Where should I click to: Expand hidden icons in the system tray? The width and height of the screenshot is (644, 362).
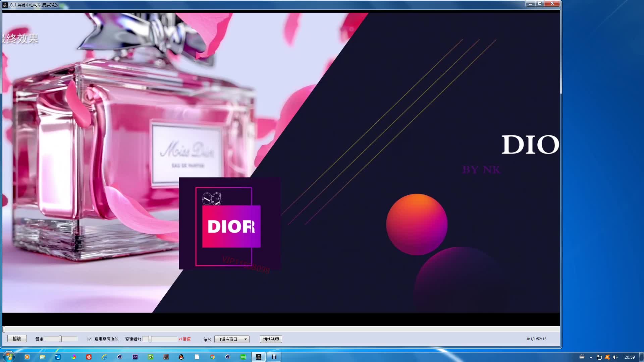pos(591,357)
